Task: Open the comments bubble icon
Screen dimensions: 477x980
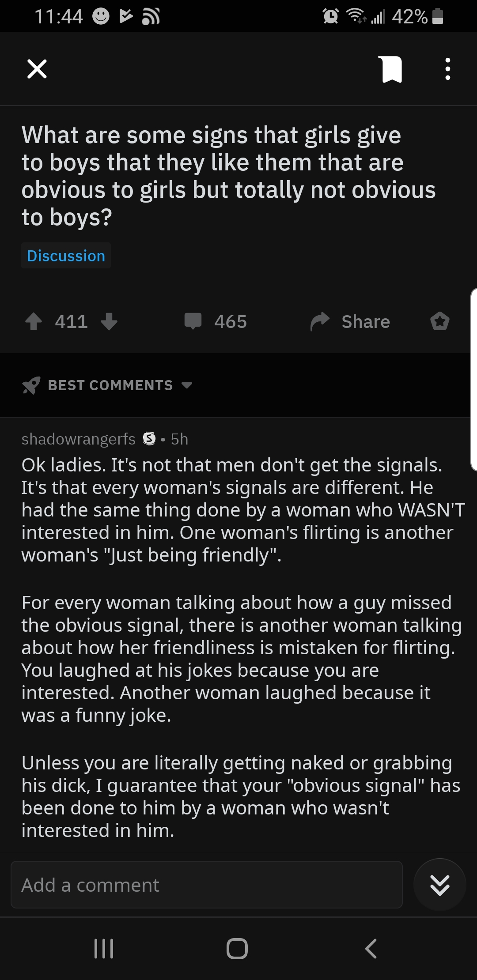Action: (x=193, y=321)
